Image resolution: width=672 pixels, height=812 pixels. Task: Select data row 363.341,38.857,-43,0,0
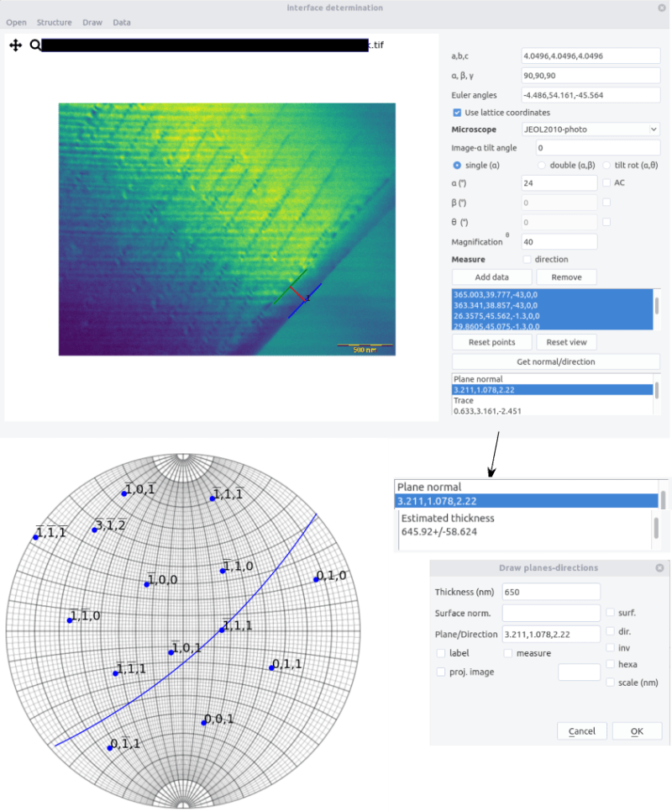pyautogui.click(x=552, y=305)
